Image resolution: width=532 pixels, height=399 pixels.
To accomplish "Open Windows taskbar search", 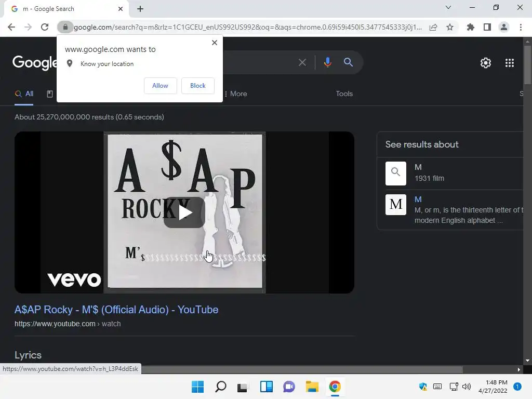I will [220, 387].
